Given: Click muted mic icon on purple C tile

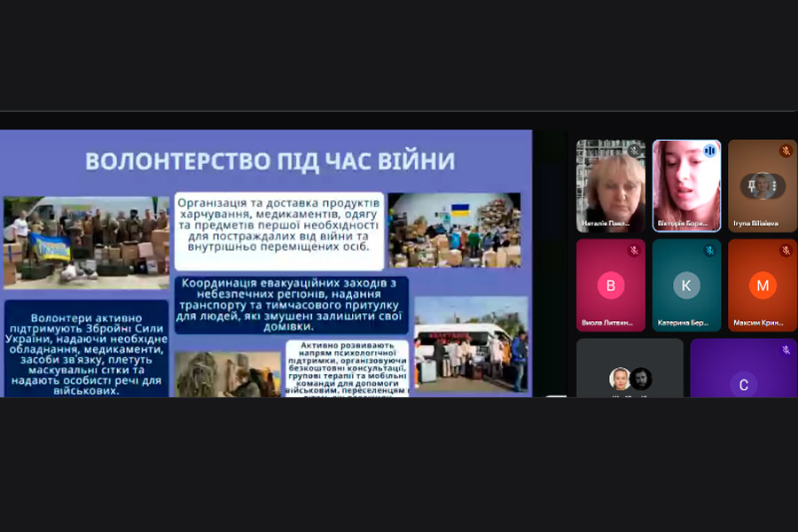Looking at the screenshot, I should tap(786, 349).
